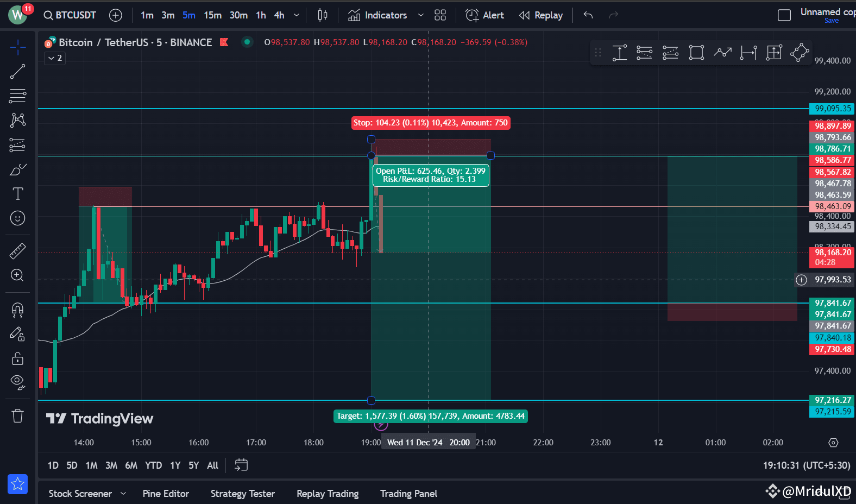Open symbol search for BTCUSDT
The width and height of the screenshot is (856, 504).
click(70, 15)
